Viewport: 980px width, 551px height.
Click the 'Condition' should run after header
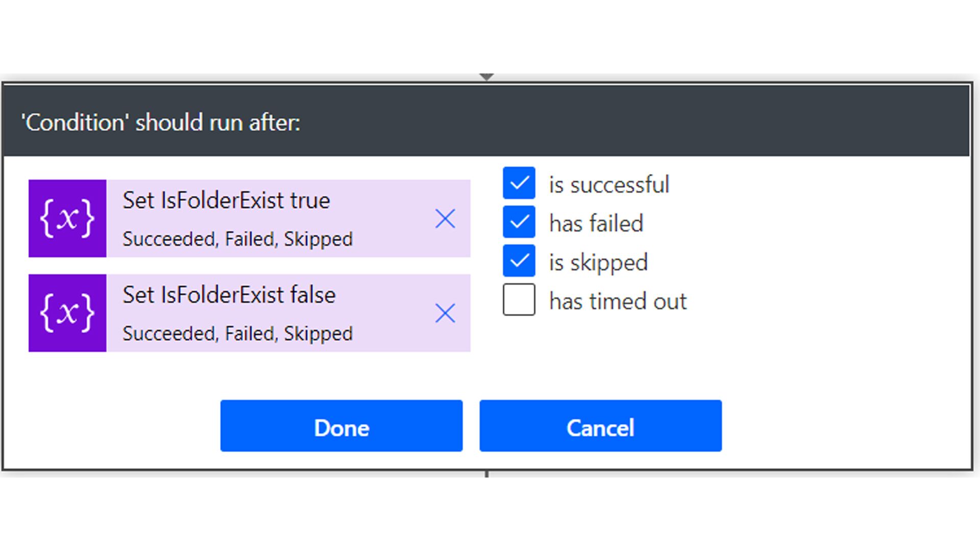160,122
